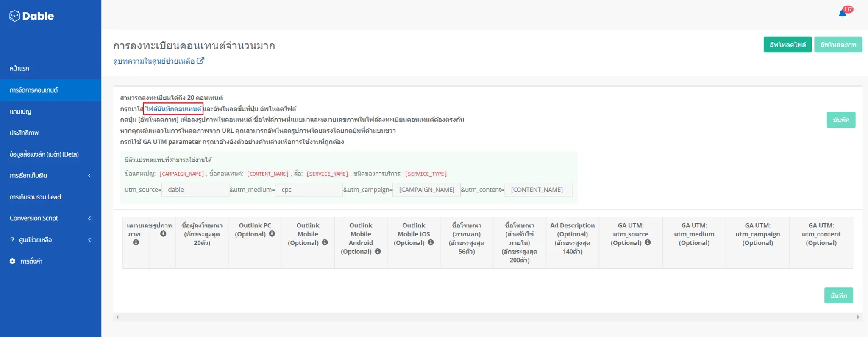Expand the Conversion Script submenu
The image size is (868, 337).
(89, 218)
